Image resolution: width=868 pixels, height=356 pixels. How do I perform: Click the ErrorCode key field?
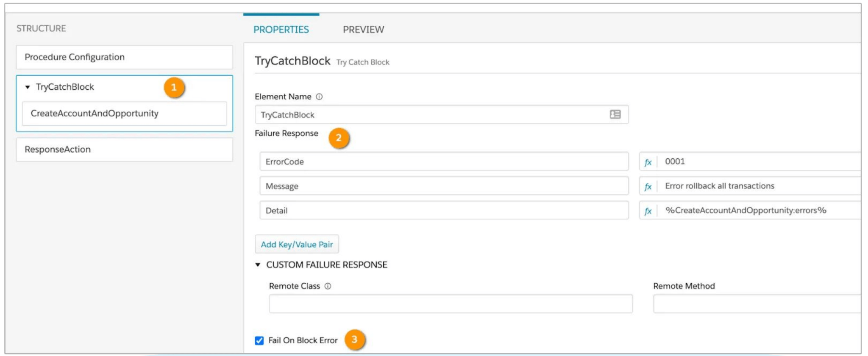pyautogui.click(x=444, y=162)
